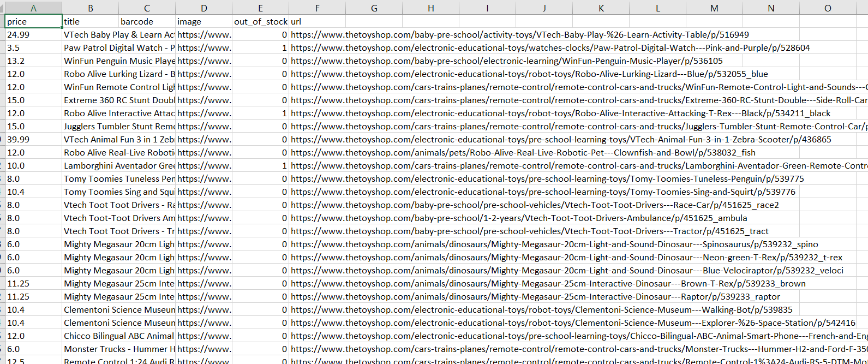The height and width of the screenshot is (364, 868).
Task: Click the 'image' header cell
Action: tap(204, 21)
